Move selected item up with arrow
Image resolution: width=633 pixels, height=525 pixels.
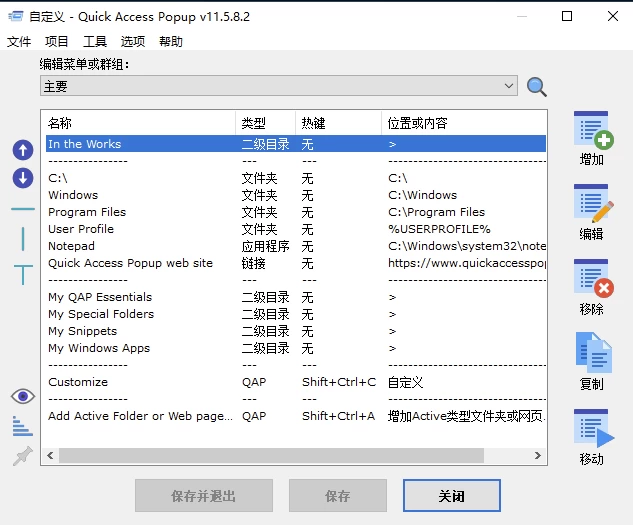(x=22, y=150)
